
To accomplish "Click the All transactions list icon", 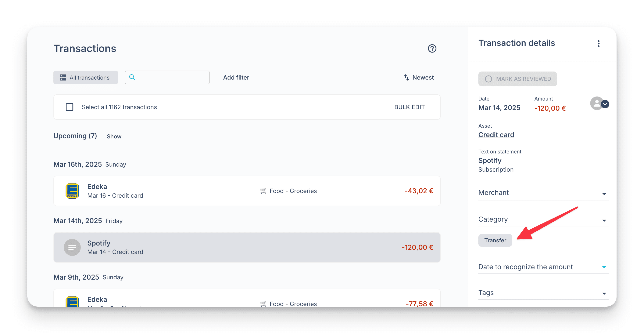I will (x=63, y=77).
